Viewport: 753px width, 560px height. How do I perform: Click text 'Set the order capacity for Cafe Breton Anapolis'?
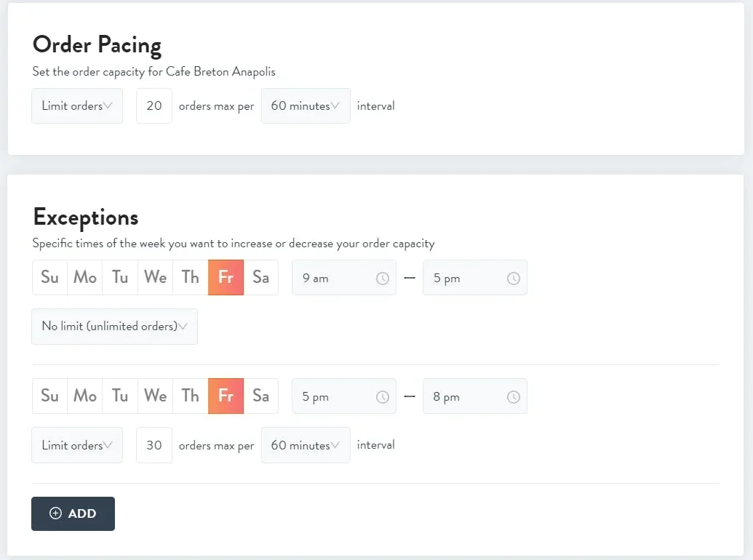click(x=154, y=72)
